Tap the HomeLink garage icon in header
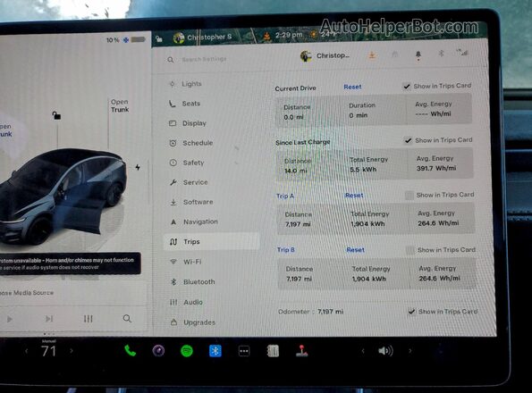Viewport: 532px width, 393px height. coord(395,54)
